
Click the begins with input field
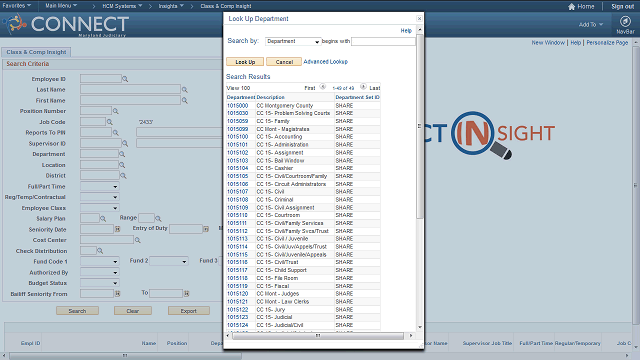tap(383, 41)
